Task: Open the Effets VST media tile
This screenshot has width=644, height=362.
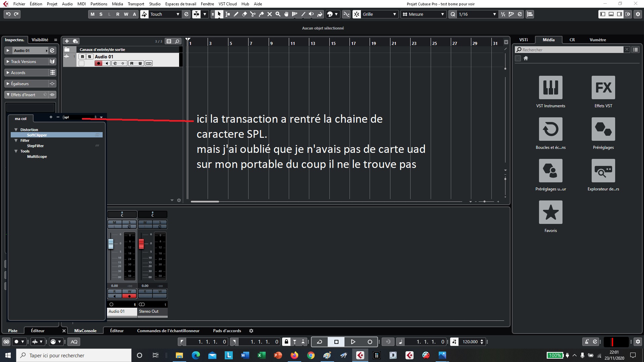Action: coord(603,87)
